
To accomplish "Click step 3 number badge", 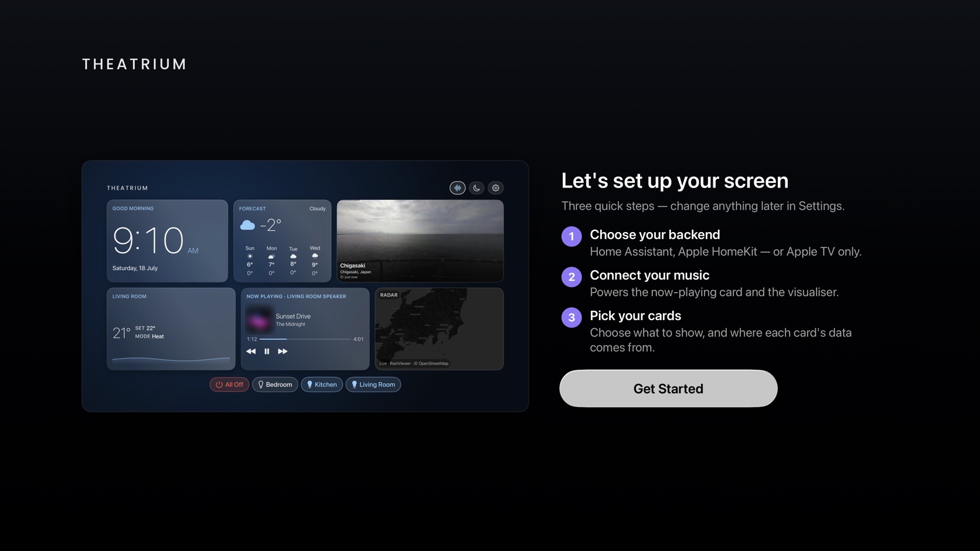I will pyautogui.click(x=571, y=318).
